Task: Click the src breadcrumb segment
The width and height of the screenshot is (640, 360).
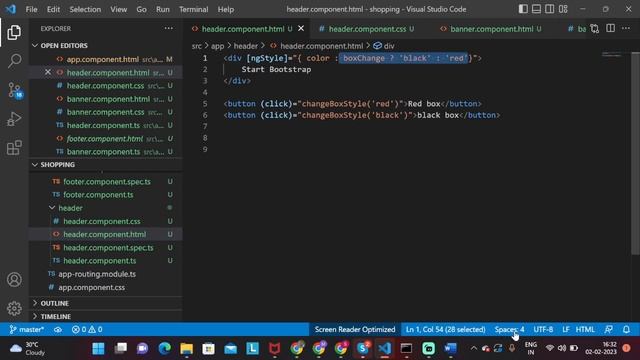Action: click(x=197, y=46)
